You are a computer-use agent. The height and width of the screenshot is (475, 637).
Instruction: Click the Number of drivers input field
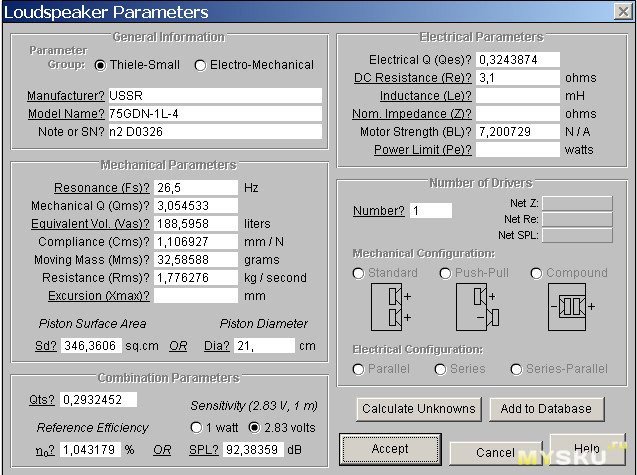pos(430,211)
